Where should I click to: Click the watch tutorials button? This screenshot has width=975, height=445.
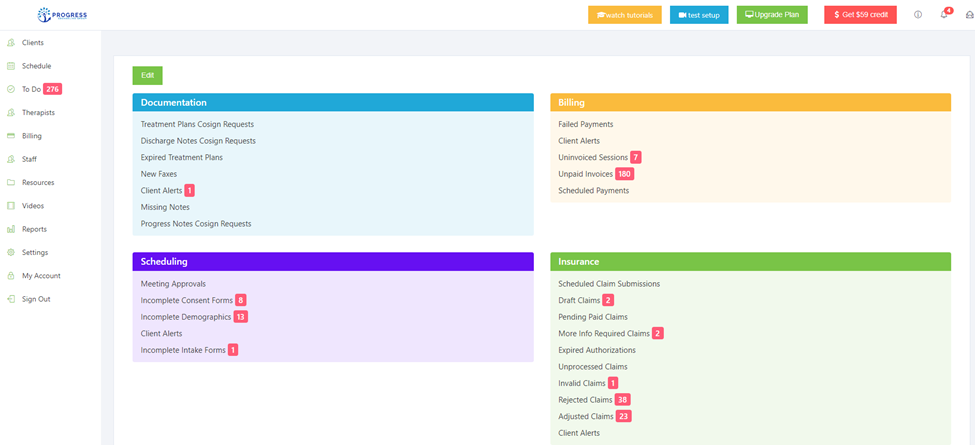point(624,15)
